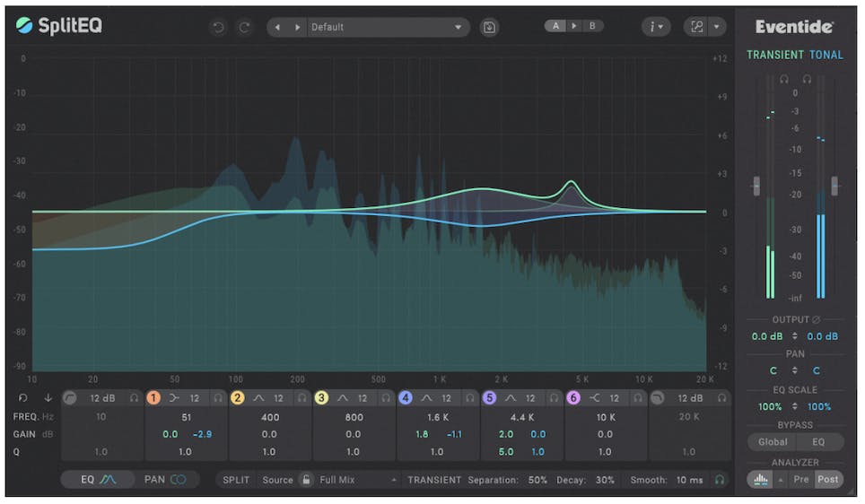Click the undo arrow icon
This screenshot has height=504, width=865.
pyautogui.click(x=217, y=27)
